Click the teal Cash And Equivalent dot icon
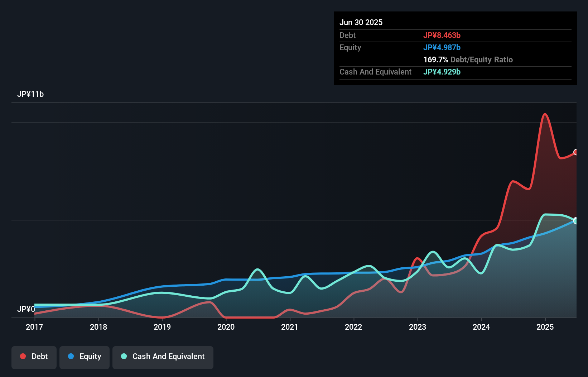 [123, 356]
